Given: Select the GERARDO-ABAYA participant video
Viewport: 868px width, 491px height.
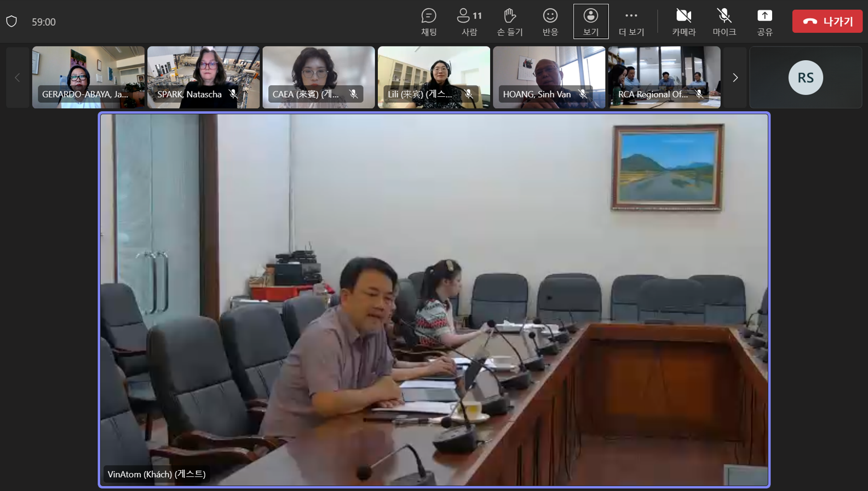Looking at the screenshot, I should 88,77.
